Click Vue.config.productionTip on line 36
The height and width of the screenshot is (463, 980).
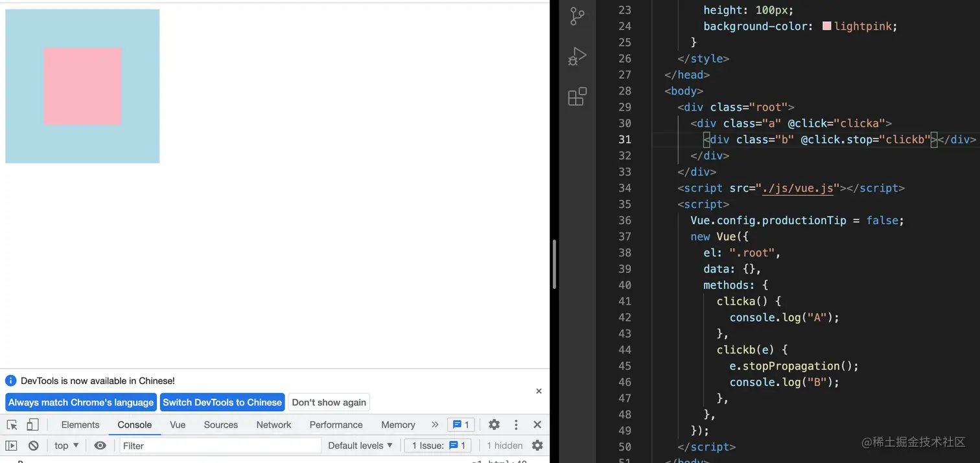768,220
